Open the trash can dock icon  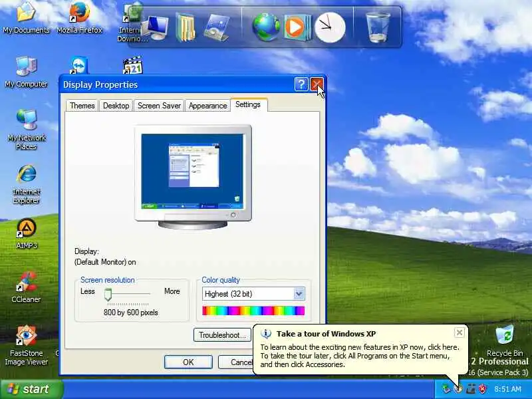tap(378, 27)
